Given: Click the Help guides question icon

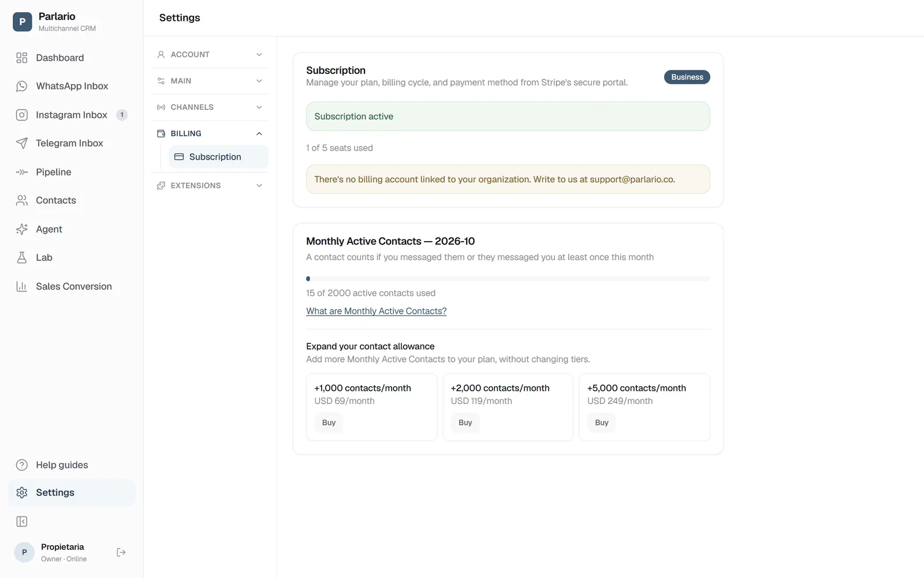Looking at the screenshot, I should point(22,465).
